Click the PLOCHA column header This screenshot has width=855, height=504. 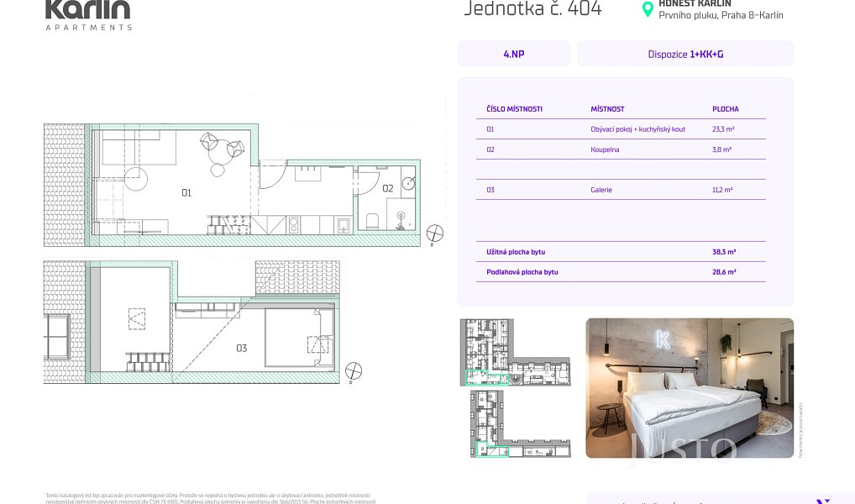(725, 109)
